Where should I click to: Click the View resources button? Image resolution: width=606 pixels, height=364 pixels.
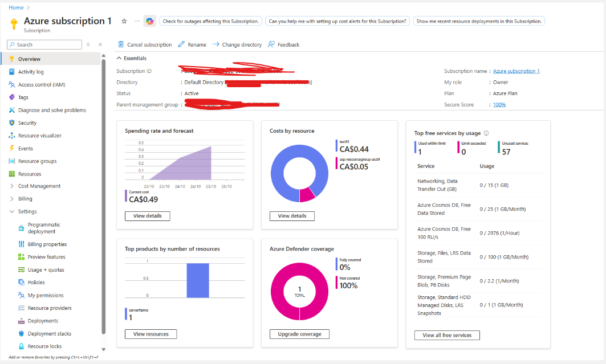[151, 334]
